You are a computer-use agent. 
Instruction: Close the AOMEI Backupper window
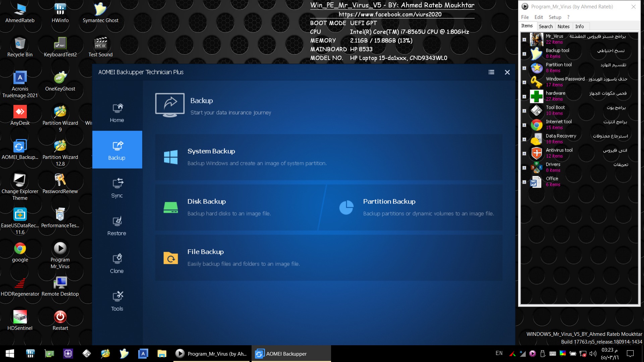(507, 72)
